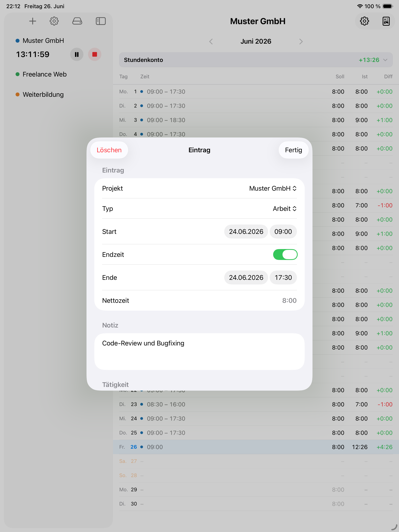Open sidebar settings gear icon
This screenshot has width=399, height=532.
54,21
